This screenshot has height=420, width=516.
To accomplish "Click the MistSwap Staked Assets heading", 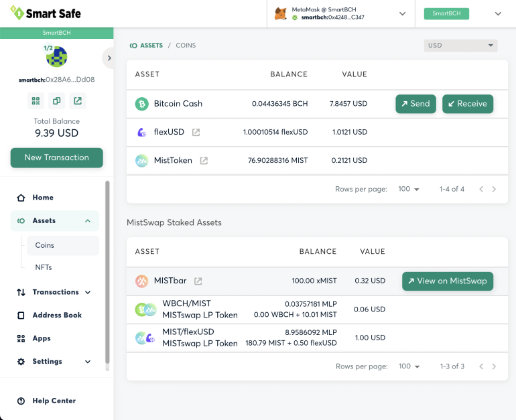I will pos(174,222).
